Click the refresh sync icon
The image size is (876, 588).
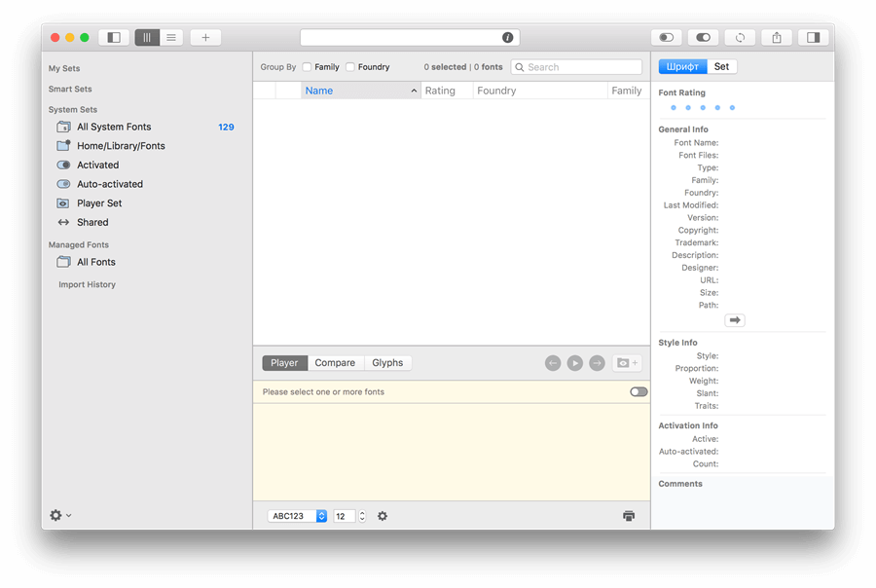point(740,37)
